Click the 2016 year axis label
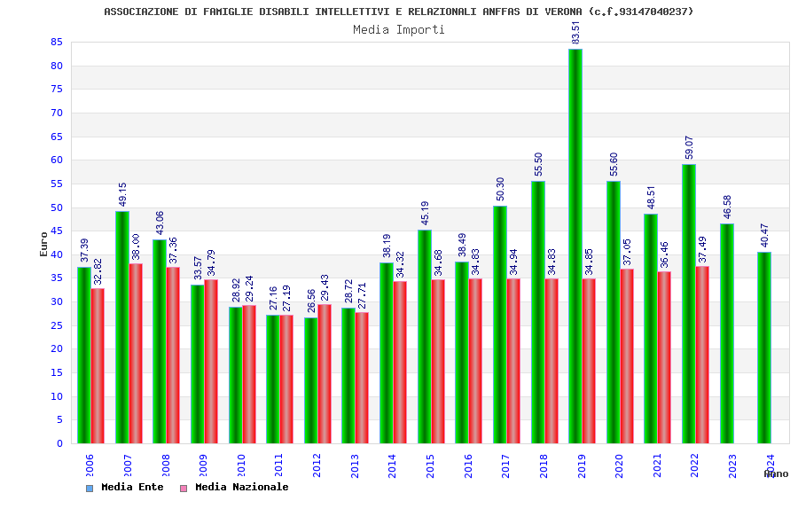 [x=467, y=465]
